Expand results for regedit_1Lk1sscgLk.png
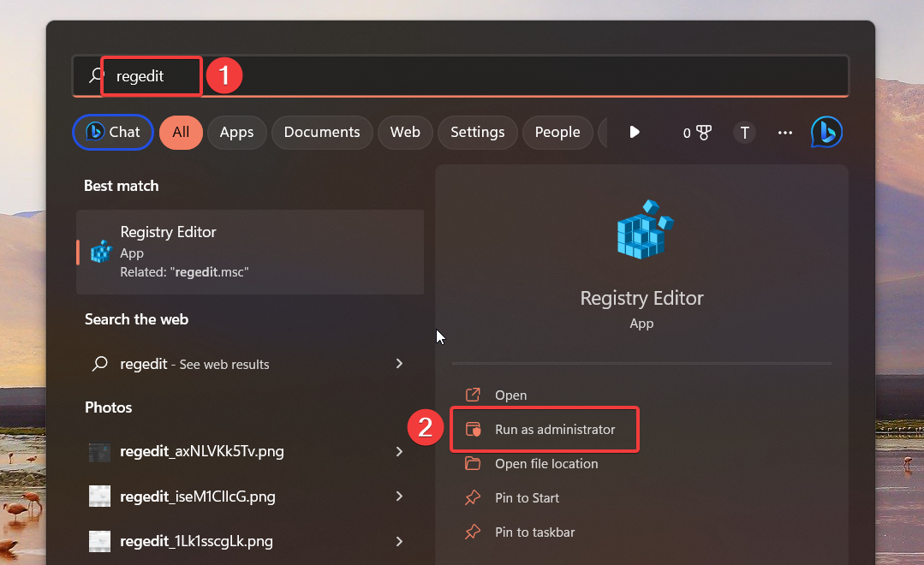Viewport: 924px width, 565px height. (x=399, y=541)
